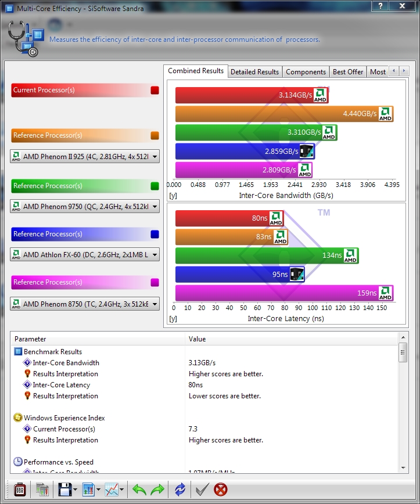The height and width of the screenshot is (504, 420).
Task: Click the help question mark button
Action: point(380,6)
